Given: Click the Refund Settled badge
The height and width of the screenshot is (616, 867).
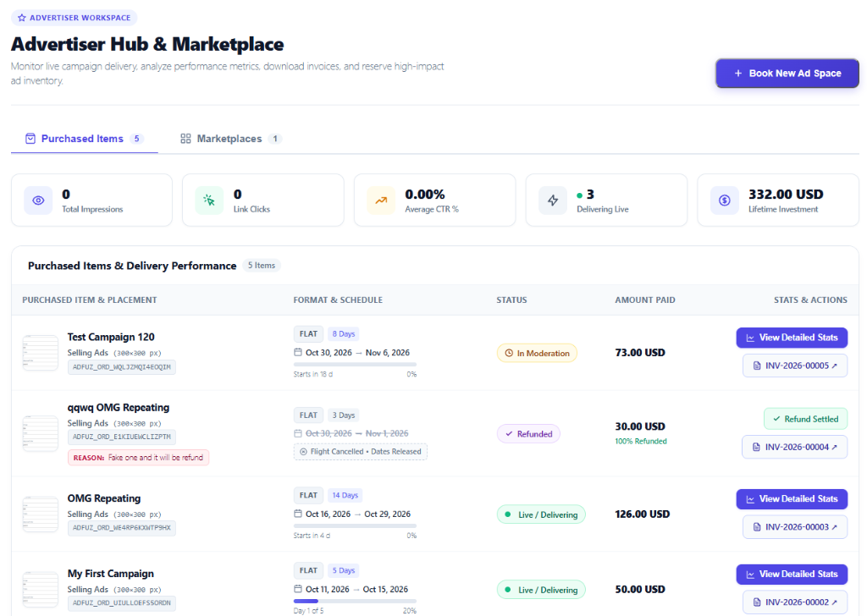Looking at the screenshot, I should [806, 419].
